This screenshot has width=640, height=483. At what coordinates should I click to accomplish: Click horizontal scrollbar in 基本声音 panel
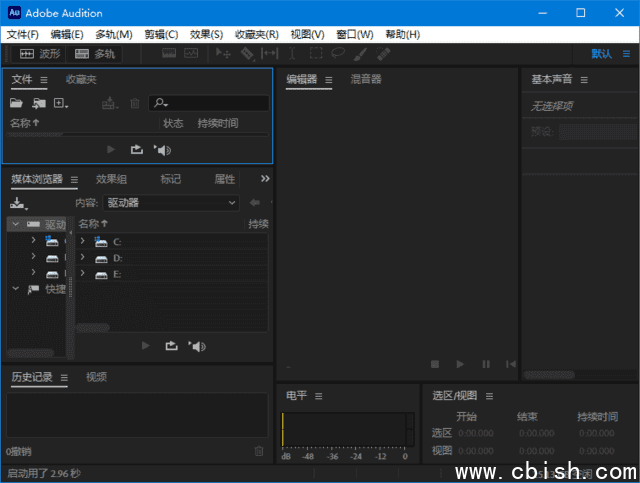click(549, 374)
